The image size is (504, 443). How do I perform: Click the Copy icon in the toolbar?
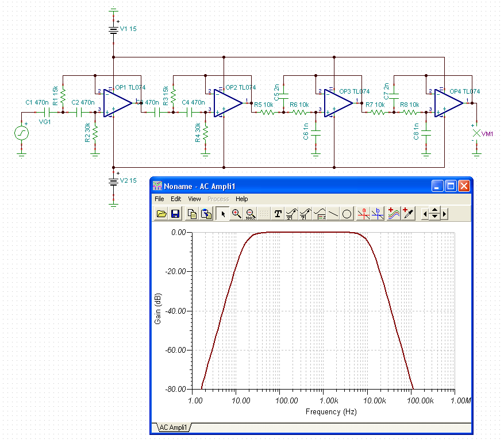pyautogui.click(x=192, y=214)
